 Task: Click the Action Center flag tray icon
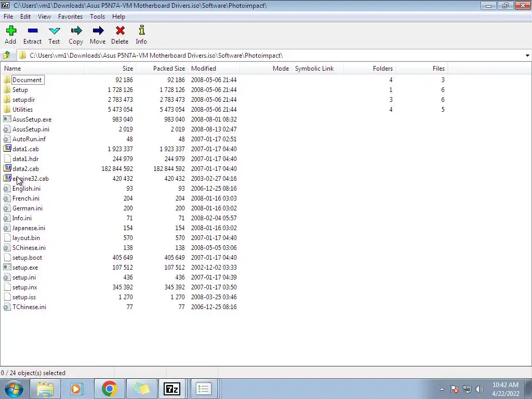455,389
